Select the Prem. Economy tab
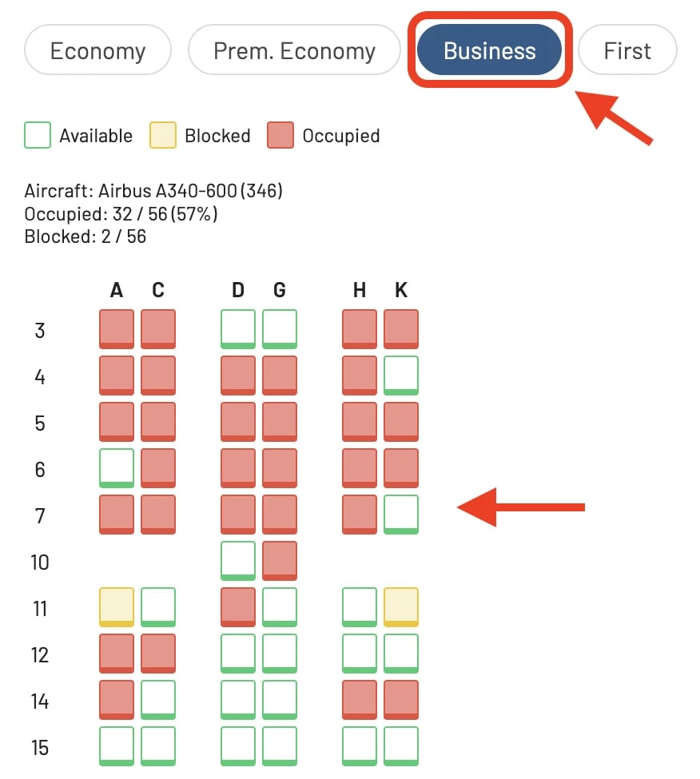Image resolution: width=700 pixels, height=779 pixels. pos(294,50)
